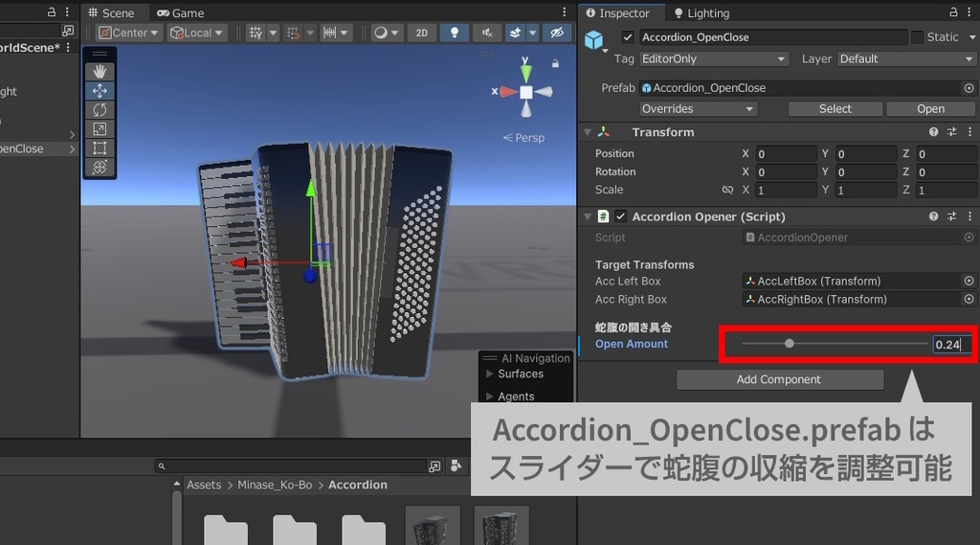Click the project search field
Viewport: 980px width, 545px height.
290,466
